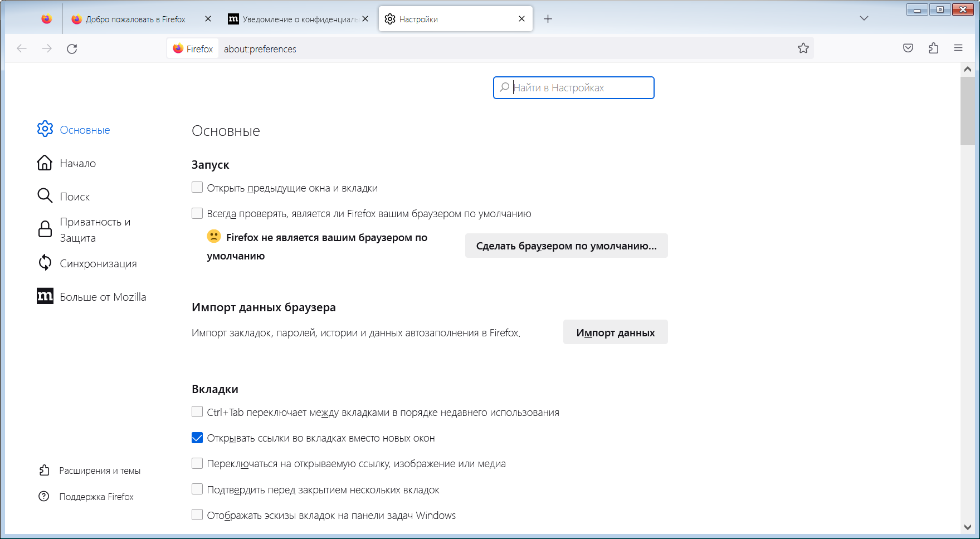Click the pinned Firefox tab icon
This screenshot has width=980, height=539.
pyautogui.click(x=47, y=19)
